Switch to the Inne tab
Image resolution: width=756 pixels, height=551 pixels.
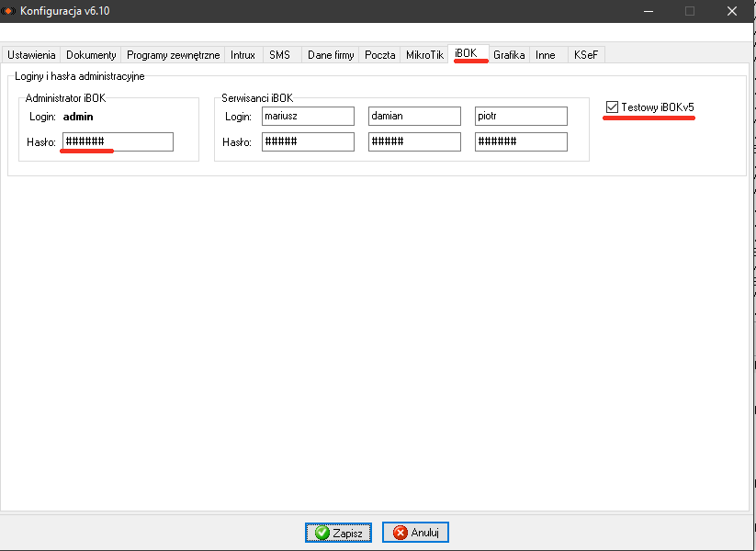point(546,55)
